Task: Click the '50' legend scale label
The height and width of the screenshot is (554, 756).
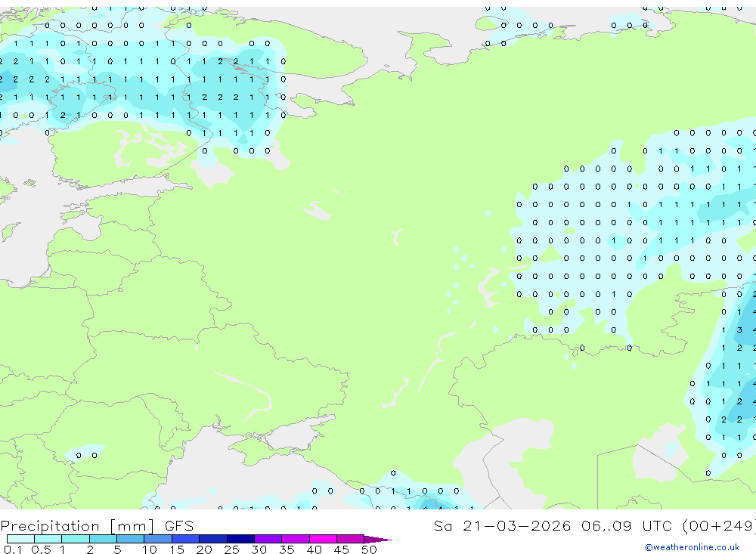Action: tap(369, 549)
